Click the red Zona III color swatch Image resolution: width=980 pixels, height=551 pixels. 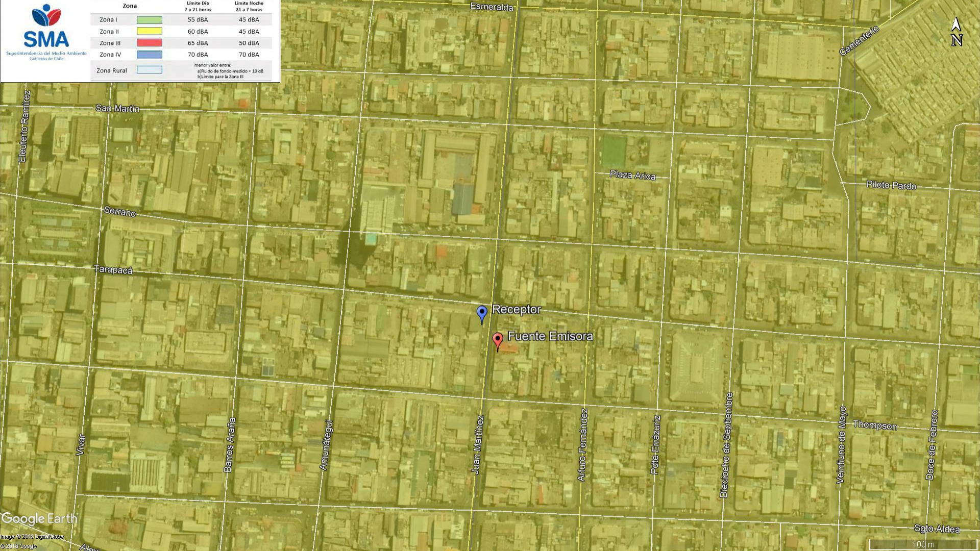149,43
